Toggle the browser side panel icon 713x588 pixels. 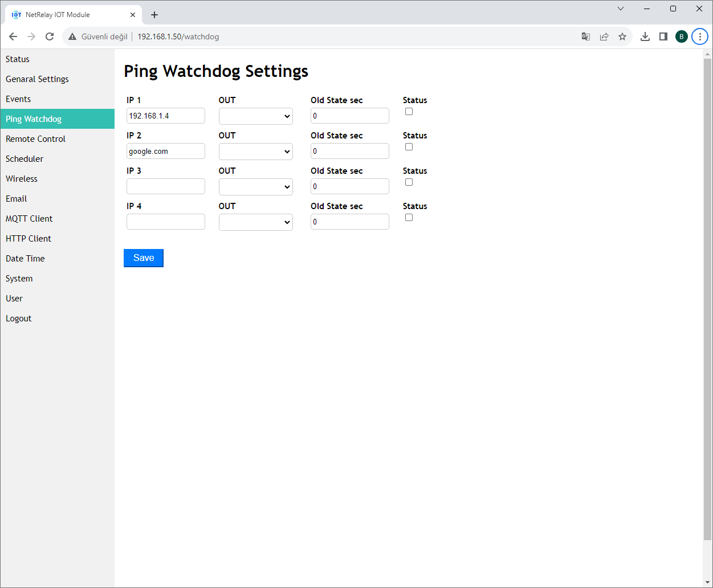[x=663, y=36]
